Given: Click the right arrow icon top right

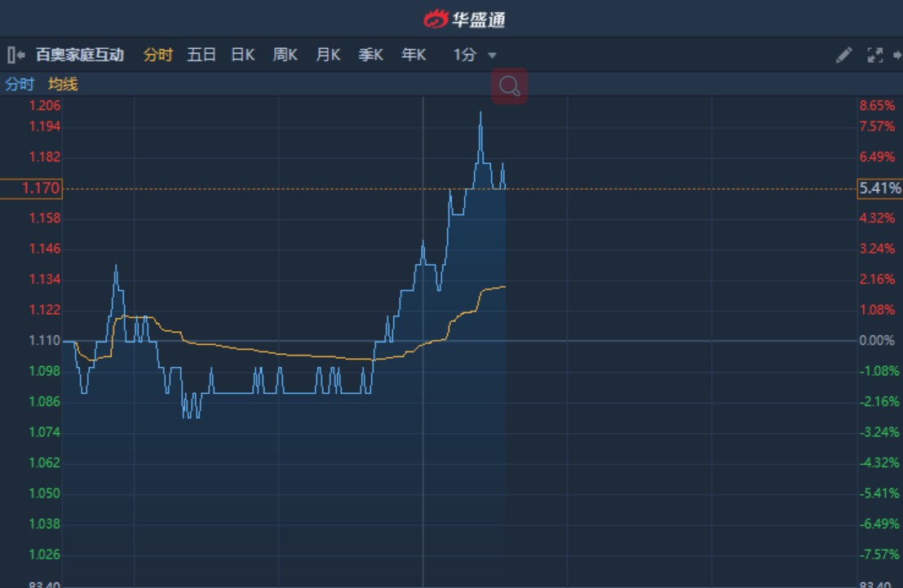Looking at the screenshot, I should click(897, 55).
